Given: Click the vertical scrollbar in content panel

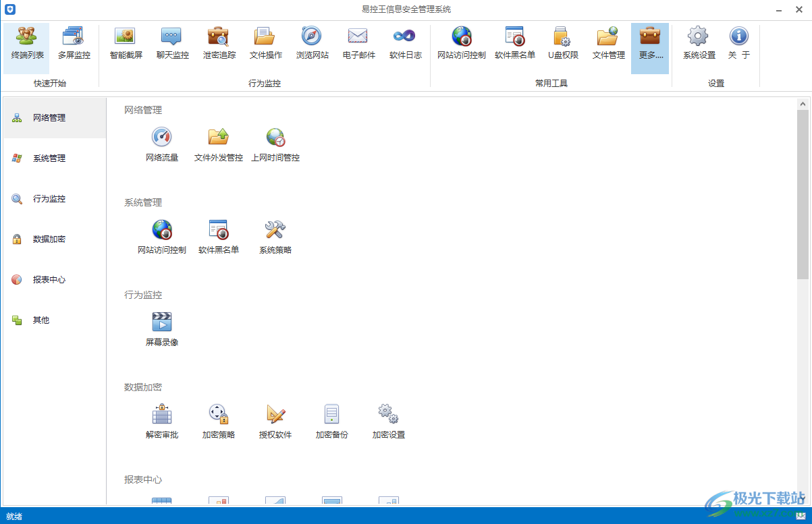Looking at the screenshot, I should pos(803,194).
